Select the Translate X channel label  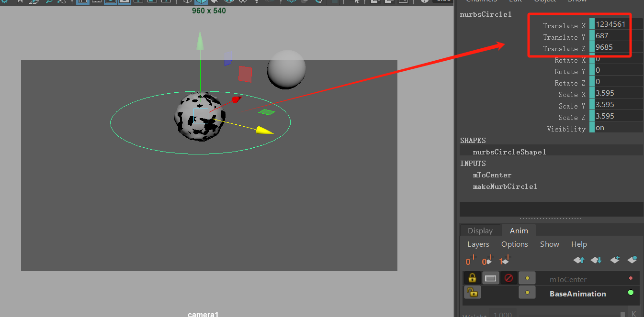tap(564, 26)
